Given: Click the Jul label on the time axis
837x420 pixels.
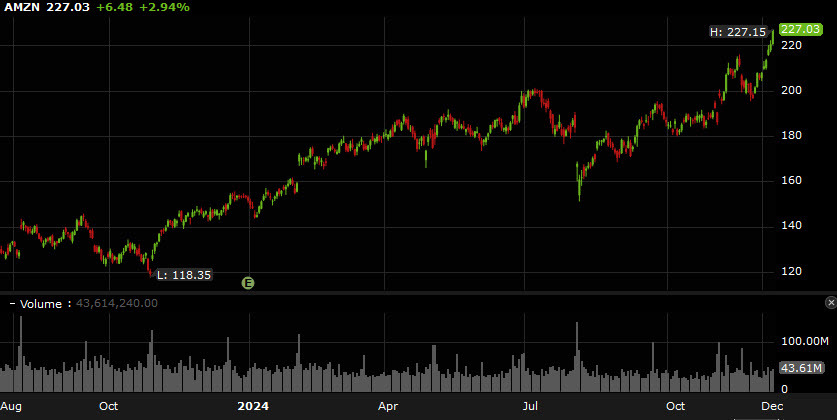Looking at the screenshot, I should 530,406.
